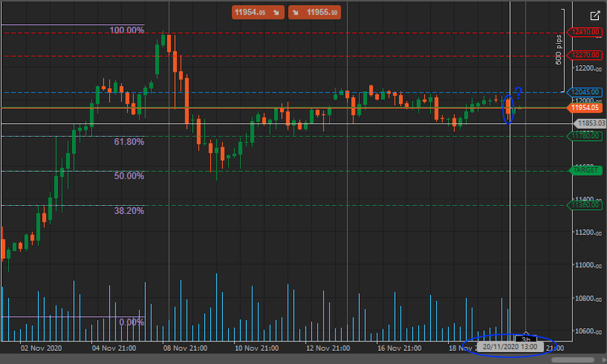Click the blue question mark annotation

[518, 93]
